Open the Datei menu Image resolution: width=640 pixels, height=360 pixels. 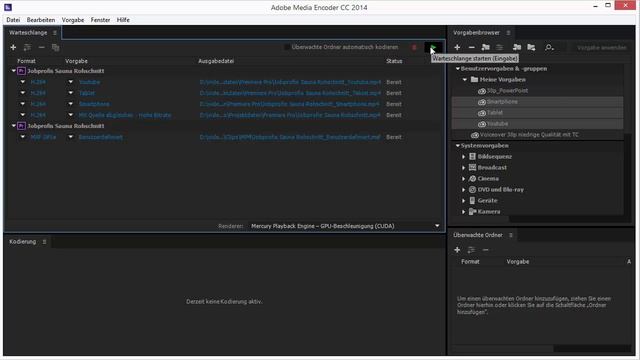pyautogui.click(x=13, y=20)
